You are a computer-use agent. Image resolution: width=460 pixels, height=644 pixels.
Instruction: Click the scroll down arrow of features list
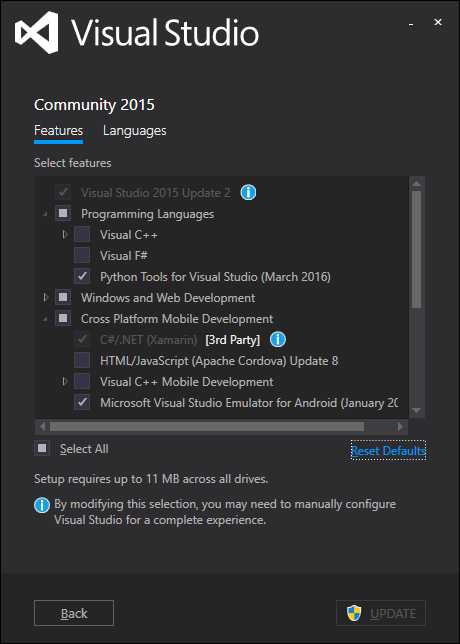point(416,411)
